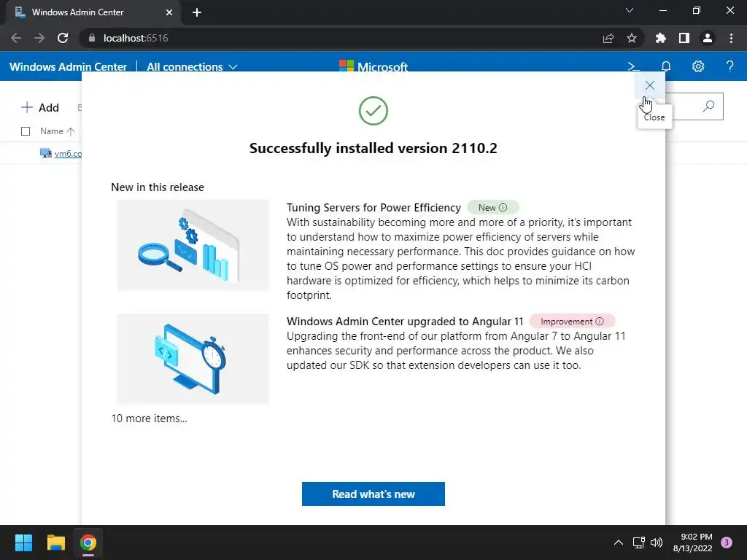Click the New badge info icon
The height and width of the screenshot is (560, 747).
[x=503, y=208]
